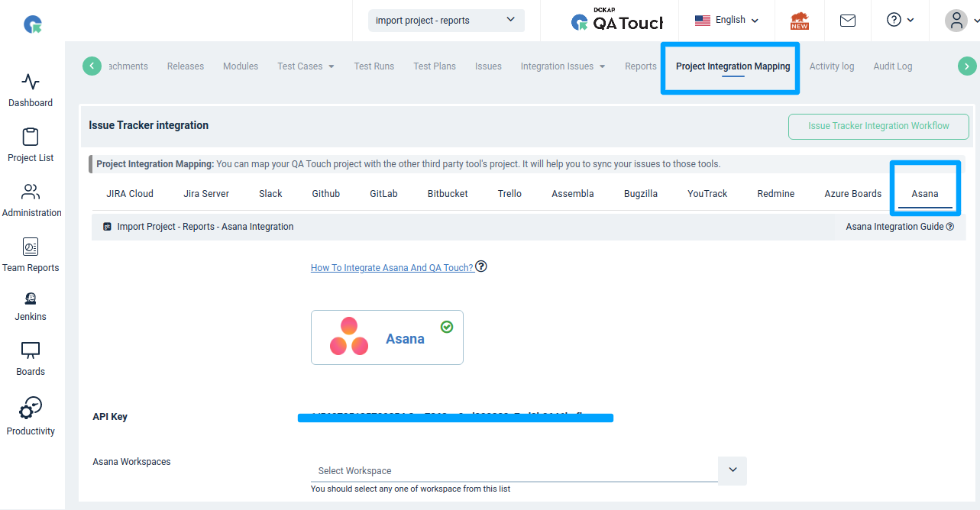
Task: Select the Redmine integration tab
Action: (x=776, y=194)
